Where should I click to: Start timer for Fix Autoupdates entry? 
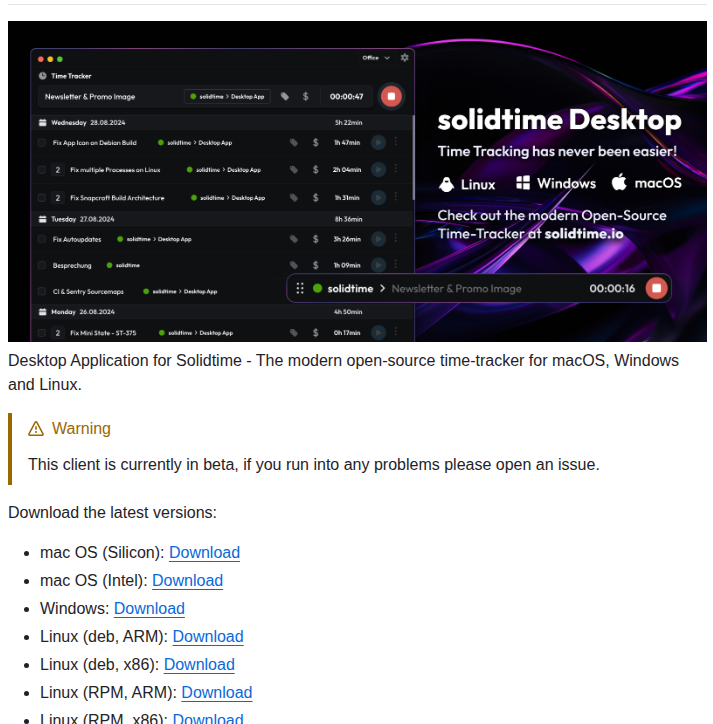coord(378,239)
